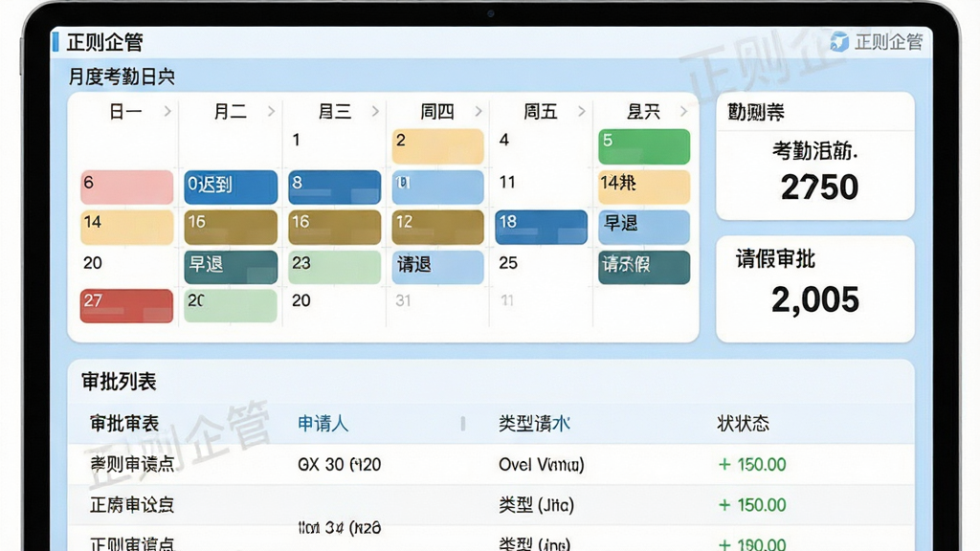Click day 1 in the calendar

point(297,140)
